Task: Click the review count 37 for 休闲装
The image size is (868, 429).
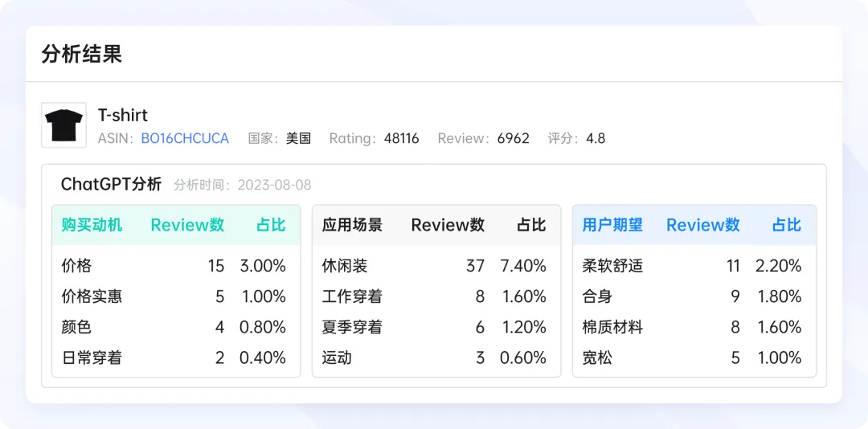Action: point(475,266)
